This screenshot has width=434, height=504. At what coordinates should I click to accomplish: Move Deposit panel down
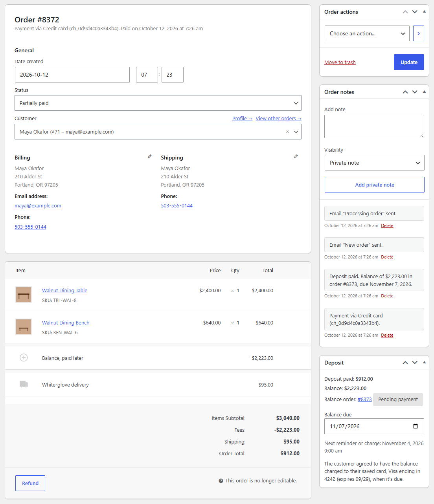click(415, 363)
